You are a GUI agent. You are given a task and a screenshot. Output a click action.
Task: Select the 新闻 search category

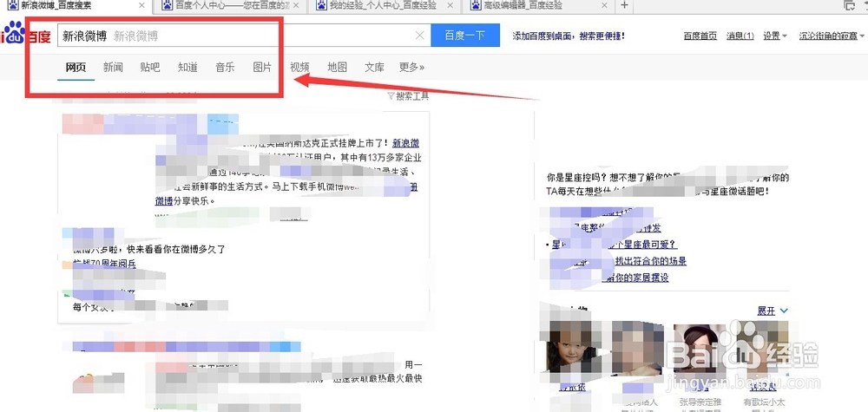tap(113, 68)
